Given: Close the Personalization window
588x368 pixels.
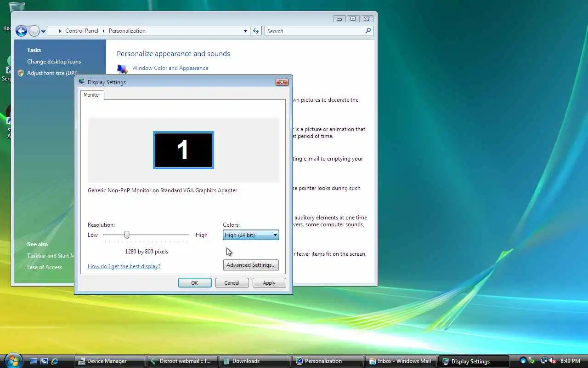Looking at the screenshot, I should (367, 19).
